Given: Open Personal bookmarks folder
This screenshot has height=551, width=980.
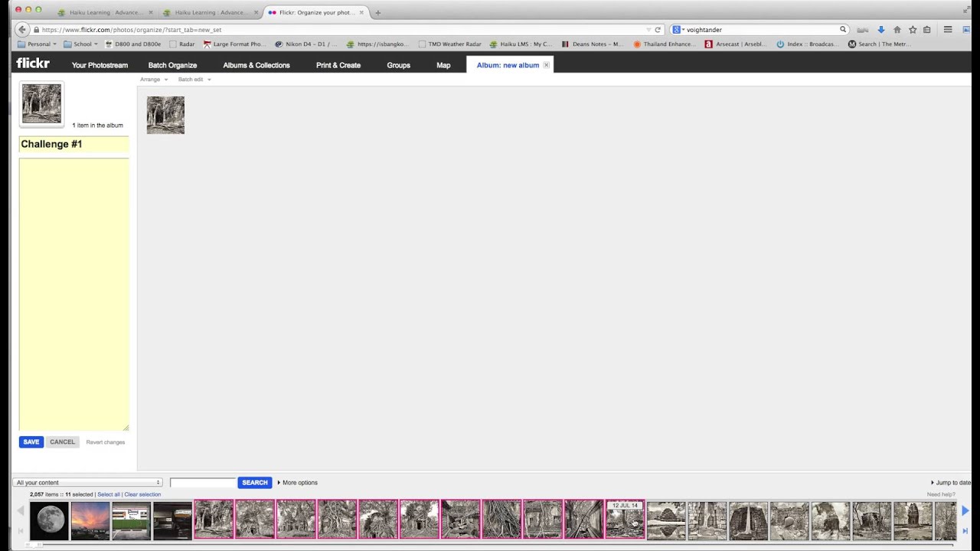Looking at the screenshot, I should (37, 44).
